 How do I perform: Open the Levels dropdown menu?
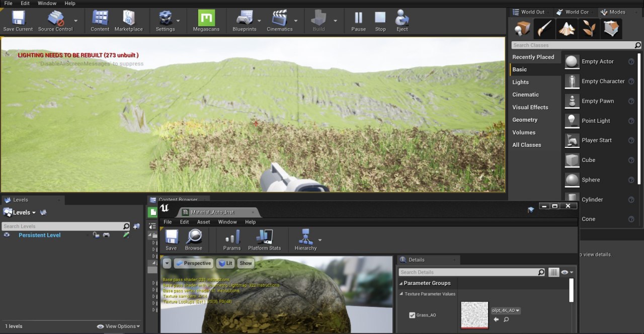click(x=20, y=212)
